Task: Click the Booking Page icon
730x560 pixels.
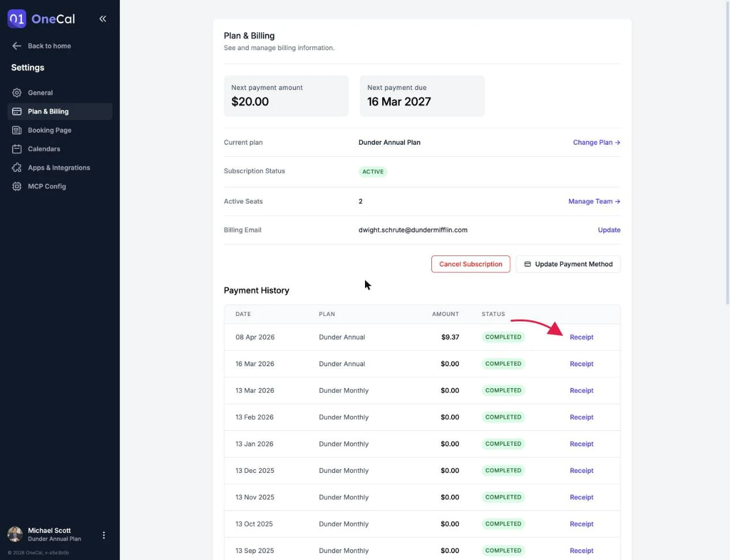Action: pyautogui.click(x=17, y=130)
